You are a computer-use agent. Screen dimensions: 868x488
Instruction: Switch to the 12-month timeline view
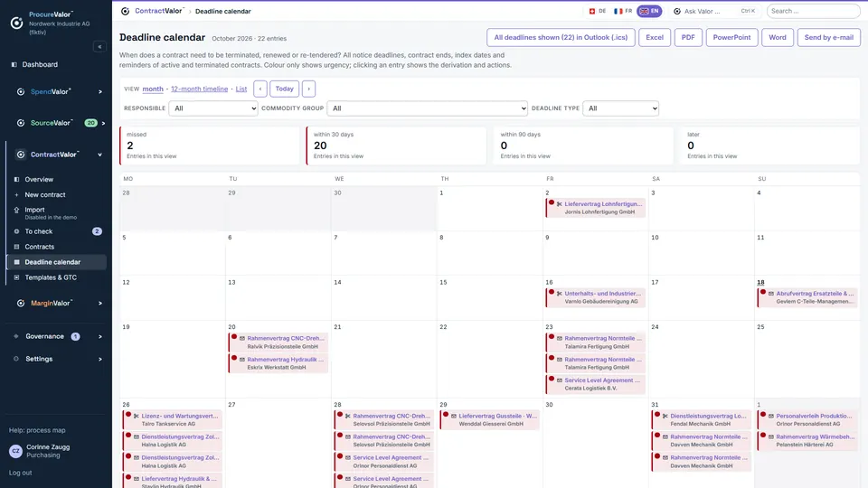pyautogui.click(x=199, y=89)
